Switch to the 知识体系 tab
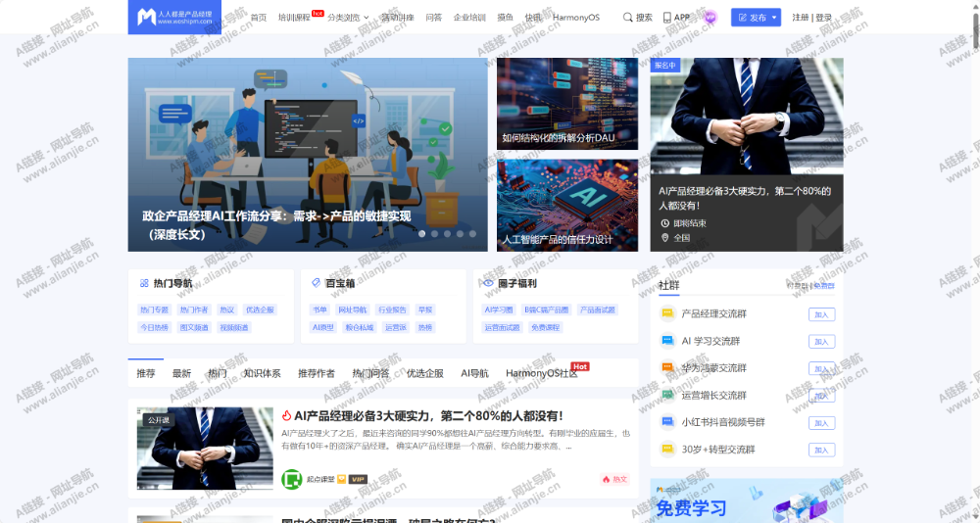This screenshot has width=980, height=523. pos(263,374)
